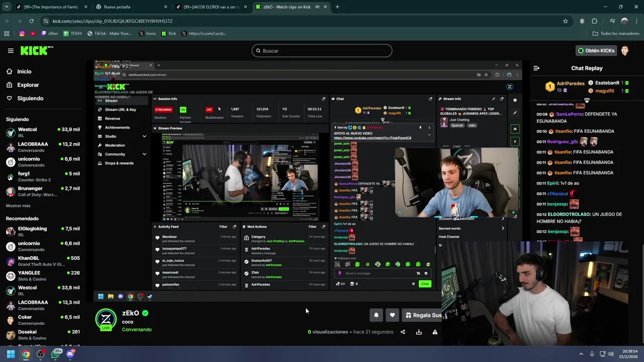Toggle follow heart button for zEkO
644x362 pixels.
(x=392, y=315)
